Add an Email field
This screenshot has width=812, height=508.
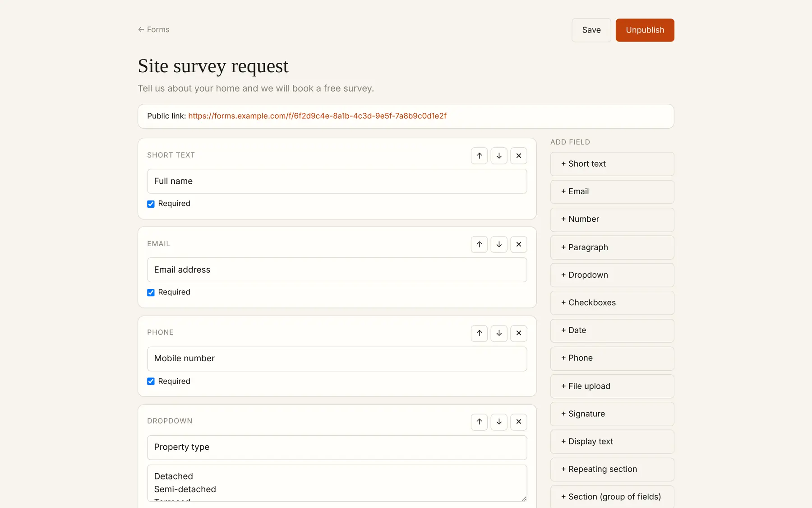(612, 192)
